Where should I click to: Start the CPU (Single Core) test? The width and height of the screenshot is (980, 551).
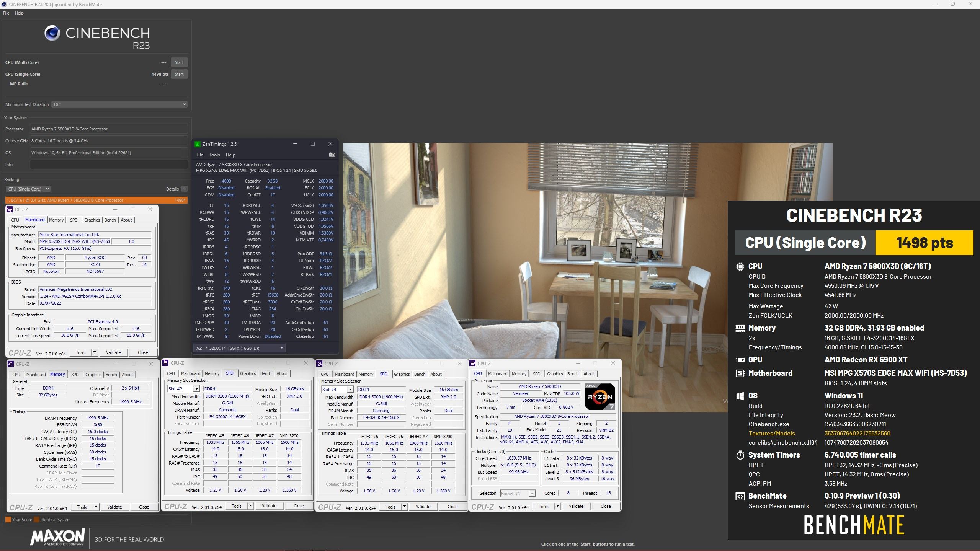click(179, 74)
